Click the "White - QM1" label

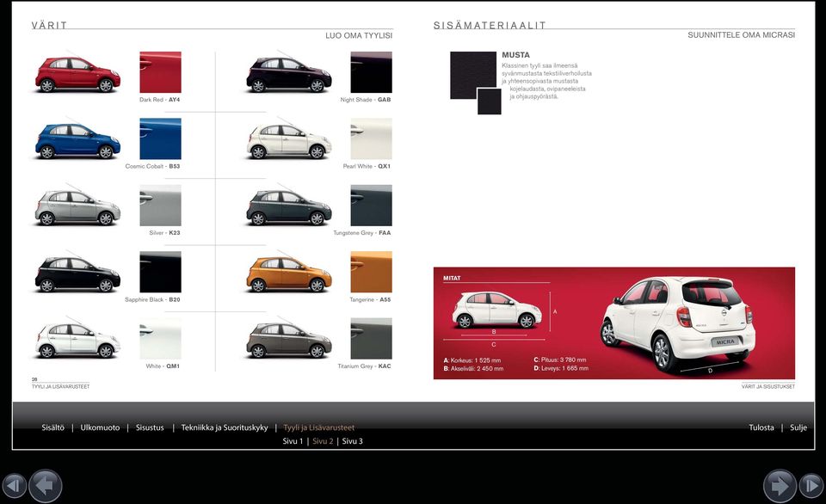[x=163, y=366]
